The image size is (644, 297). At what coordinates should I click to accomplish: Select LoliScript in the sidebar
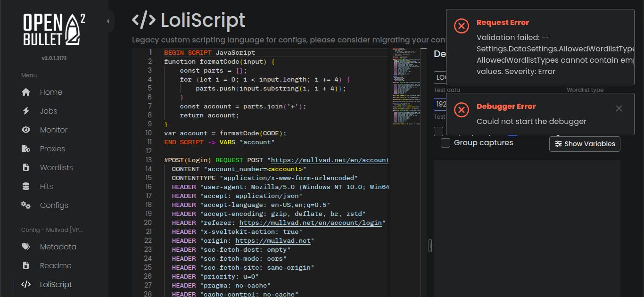click(x=56, y=284)
